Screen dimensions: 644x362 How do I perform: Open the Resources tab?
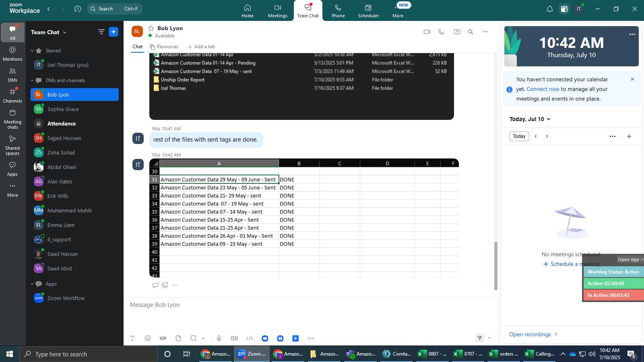[164, 47]
